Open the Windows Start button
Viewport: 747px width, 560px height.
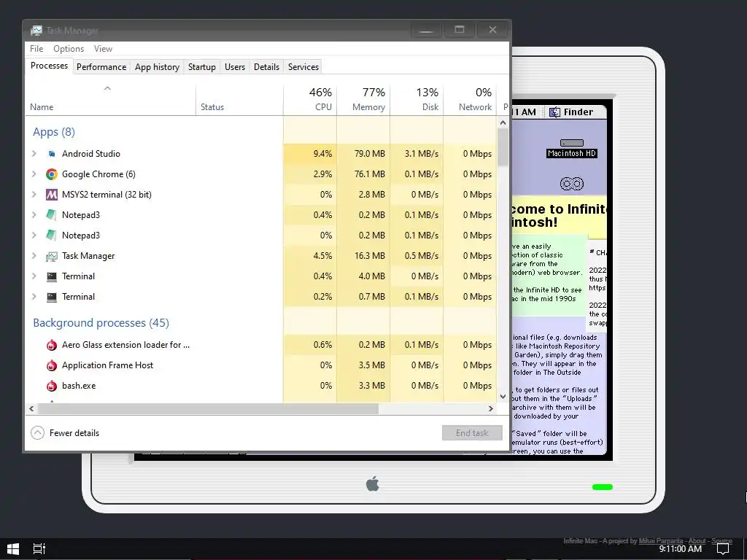pos(13,548)
